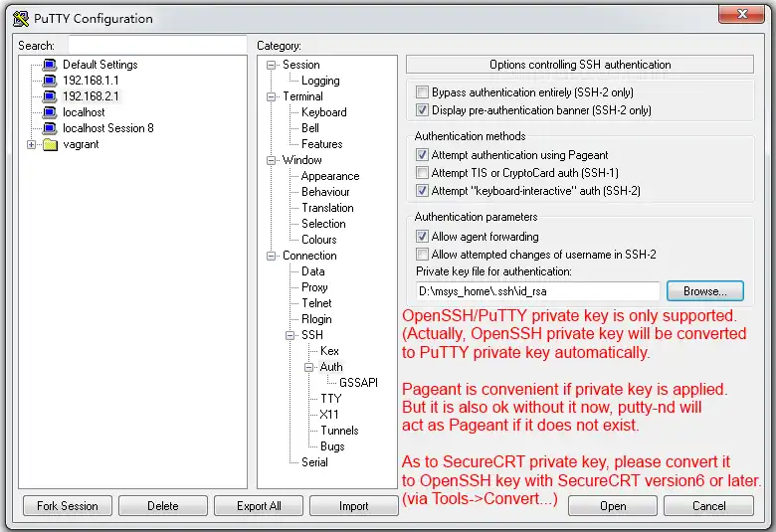Click the computer icon beside localhost
This screenshot has height=532, width=776.
point(50,112)
